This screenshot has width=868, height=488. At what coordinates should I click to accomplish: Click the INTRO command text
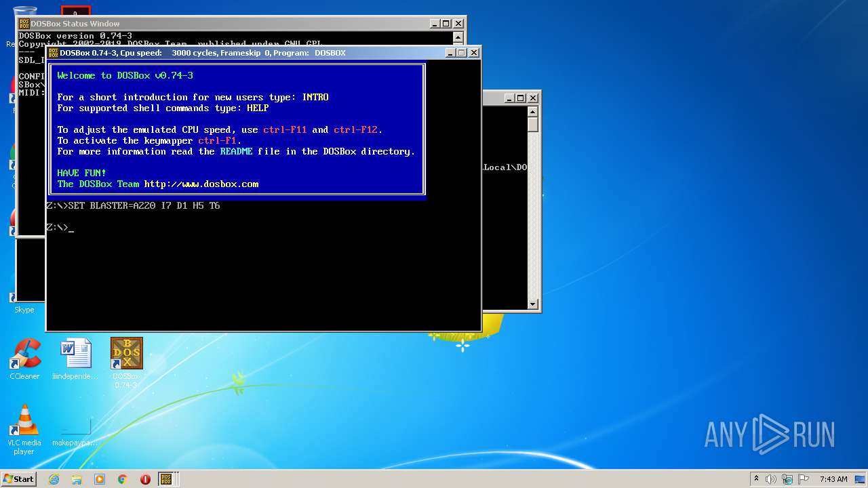coord(315,98)
